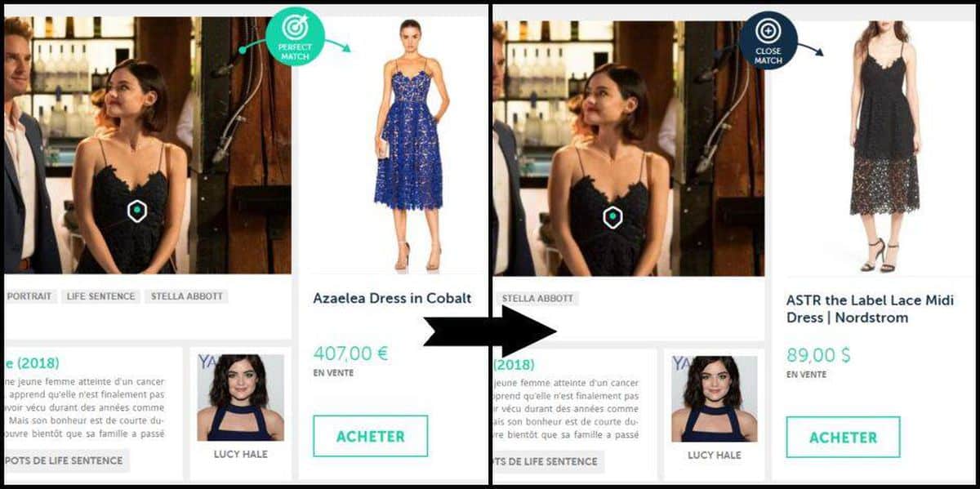Click the black lace midi dress product image

pyautogui.click(x=884, y=147)
